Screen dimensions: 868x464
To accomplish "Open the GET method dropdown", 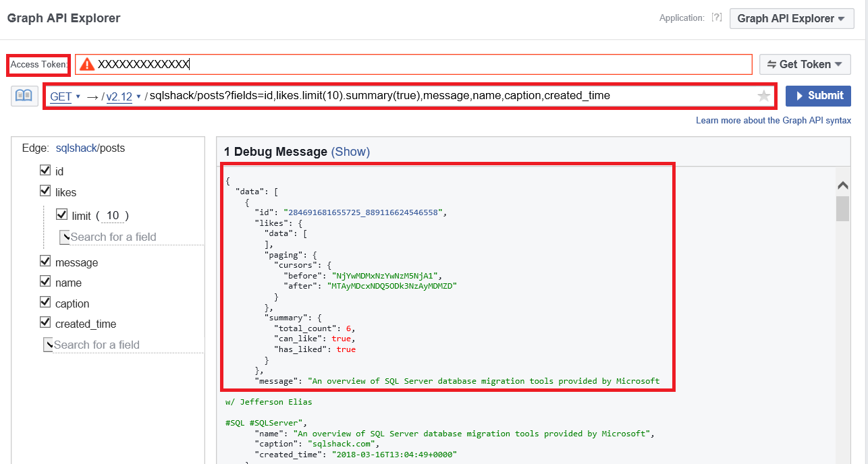I will [x=65, y=96].
